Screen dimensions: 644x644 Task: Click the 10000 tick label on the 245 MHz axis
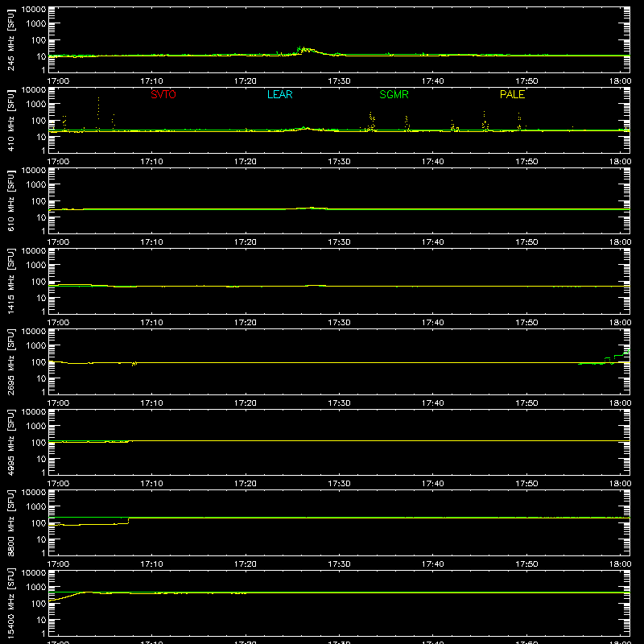pos(34,10)
